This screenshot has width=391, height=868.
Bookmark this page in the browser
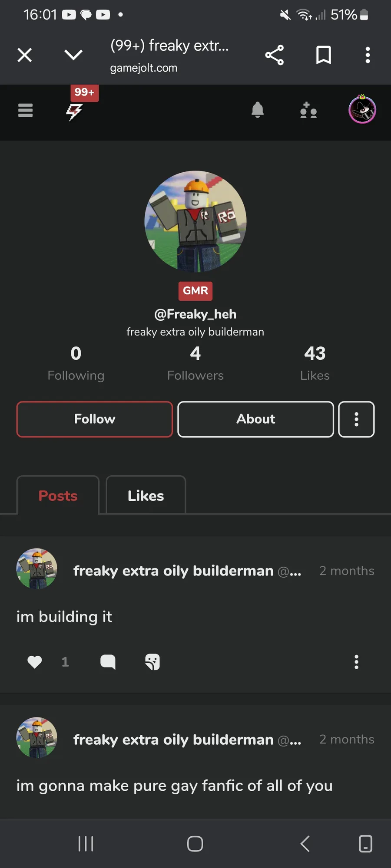coord(324,55)
